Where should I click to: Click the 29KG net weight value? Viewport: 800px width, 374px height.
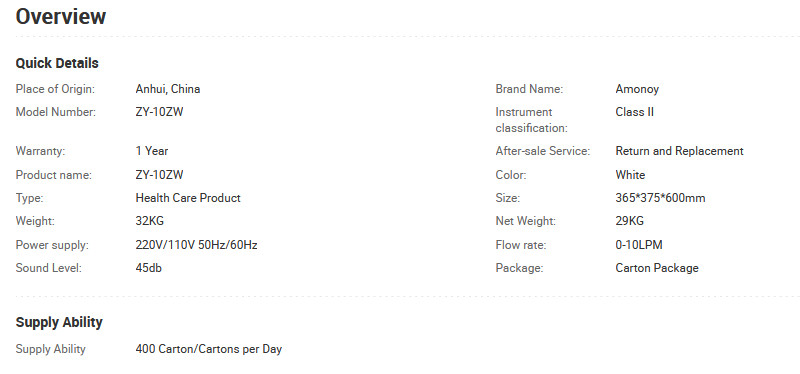630,221
